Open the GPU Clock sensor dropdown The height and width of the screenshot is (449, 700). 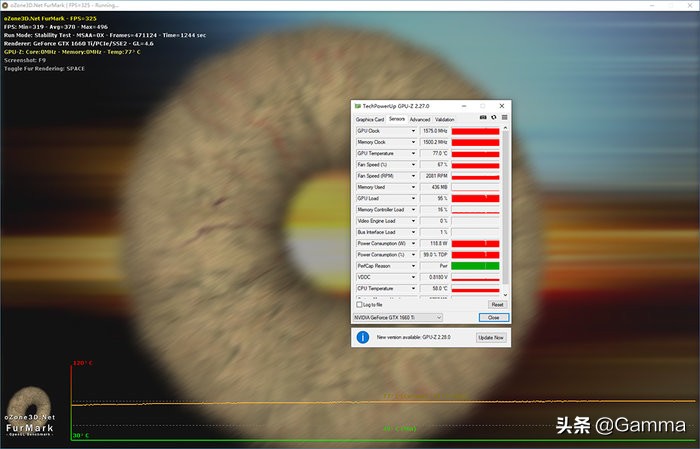tap(413, 131)
